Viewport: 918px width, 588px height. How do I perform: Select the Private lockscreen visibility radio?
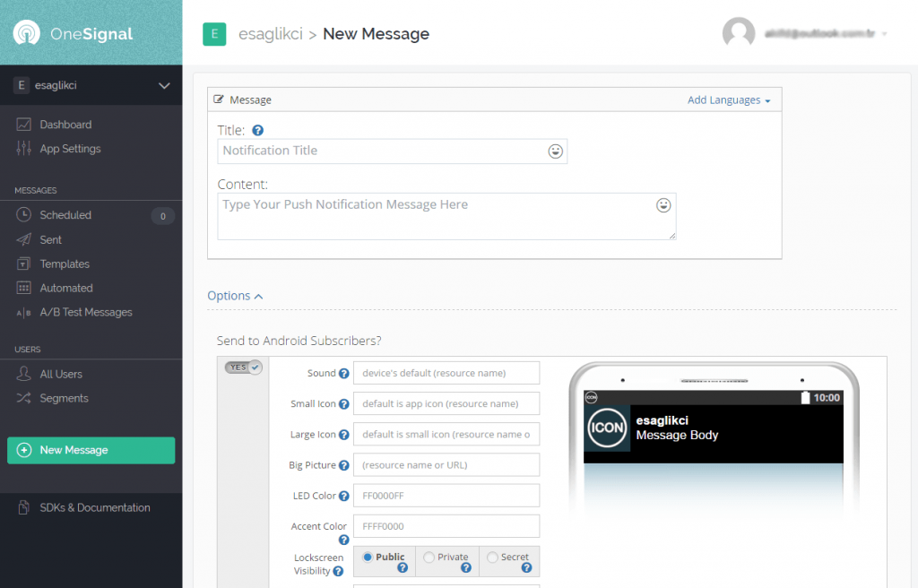pos(429,557)
